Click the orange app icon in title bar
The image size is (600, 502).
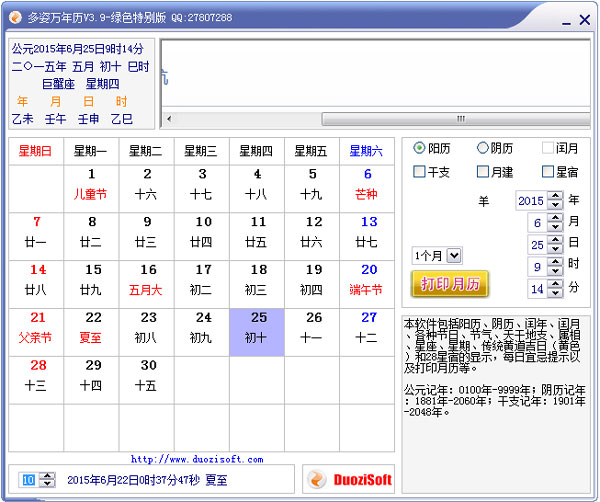15,17
